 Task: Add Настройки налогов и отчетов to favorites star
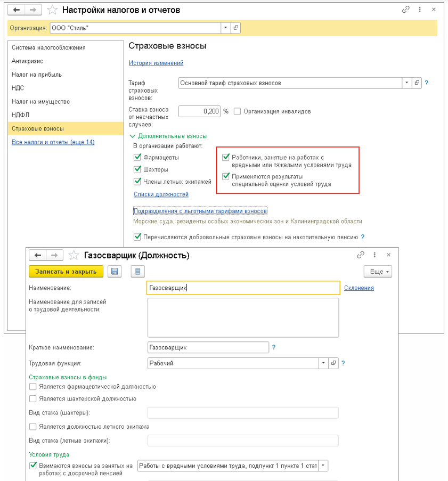pos(52,10)
